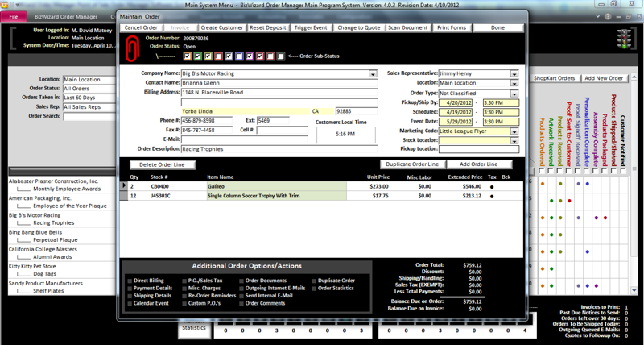The width and height of the screenshot is (644, 345).
Task: Toggle the olive order sub-status checkbox
Action: click(208, 56)
